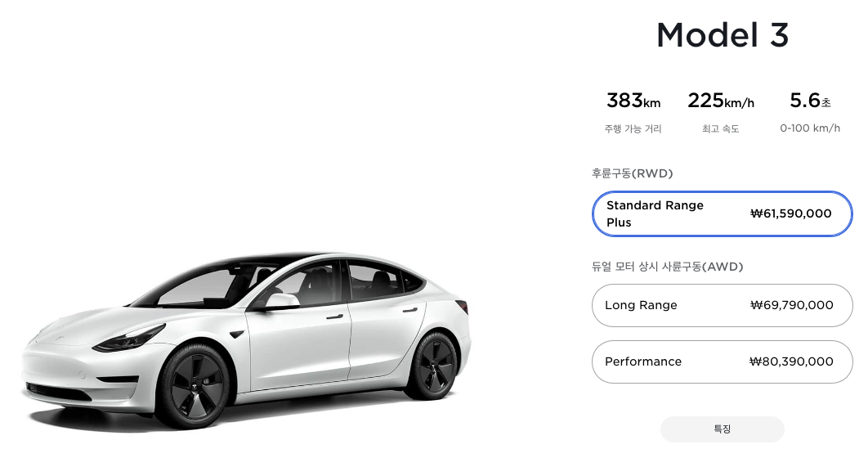Click the 383km range value
Image resolution: width=868 pixels, height=458 pixels.
[633, 101]
